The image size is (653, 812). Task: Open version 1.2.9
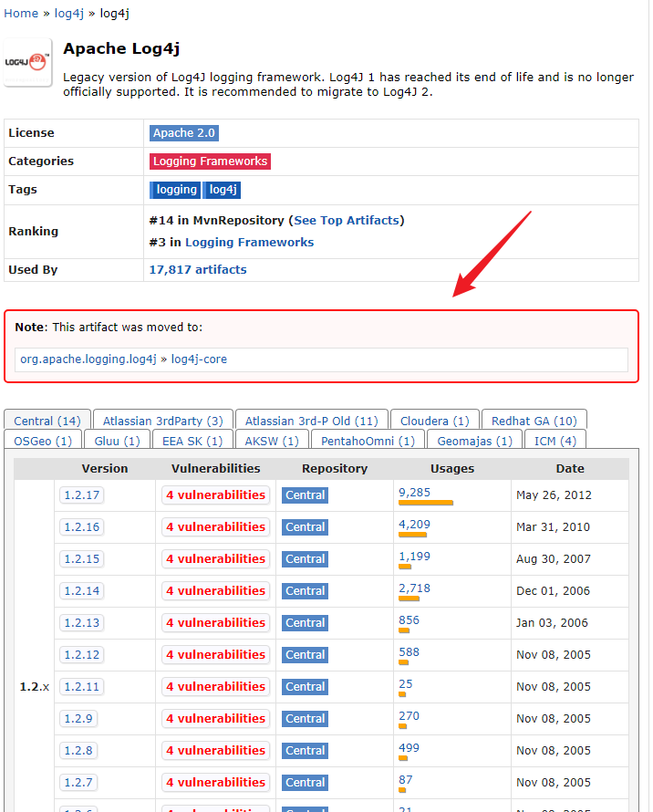pyautogui.click(x=78, y=719)
